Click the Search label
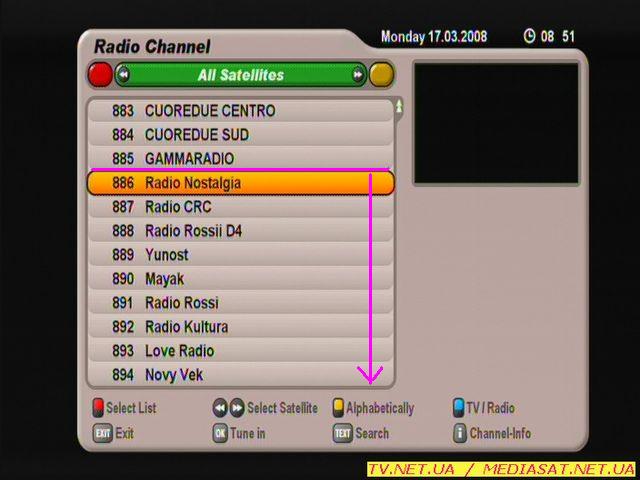640x480 pixels. pos(372,433)
